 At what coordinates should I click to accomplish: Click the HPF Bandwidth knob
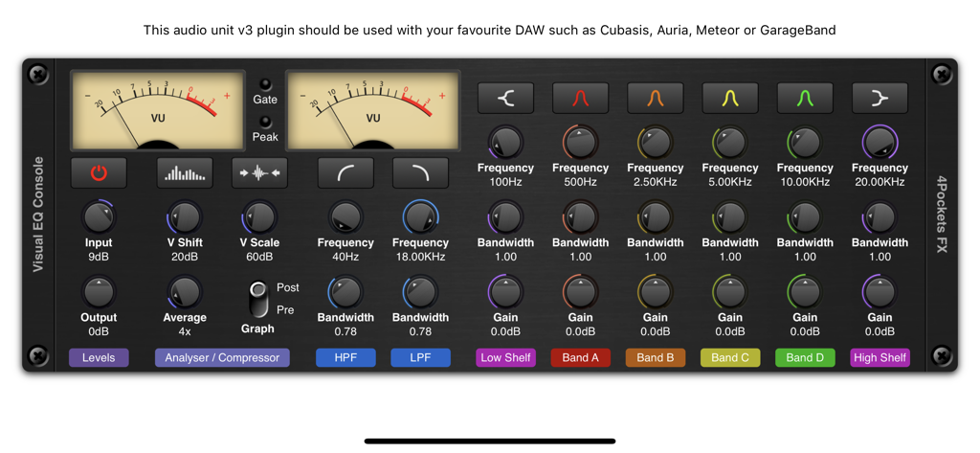click(x=345, y=292)
